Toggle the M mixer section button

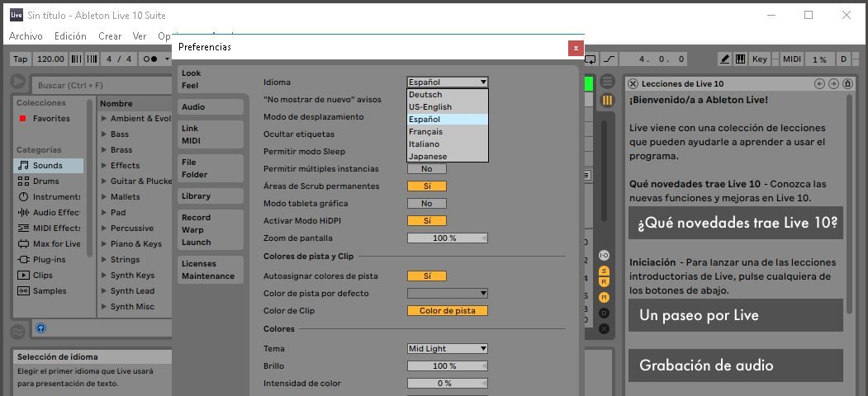pos(605,297)
